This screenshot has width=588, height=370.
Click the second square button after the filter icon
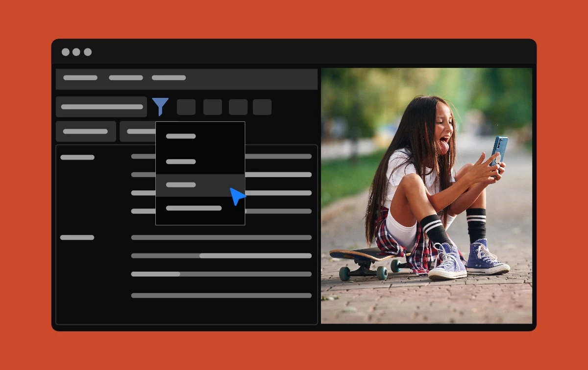[213, 107]
